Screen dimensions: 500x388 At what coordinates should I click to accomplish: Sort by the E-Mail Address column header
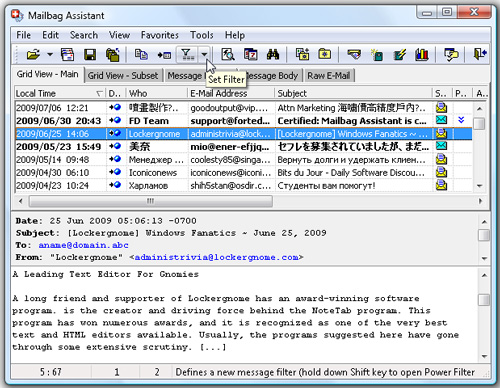[x=231, y=93]
